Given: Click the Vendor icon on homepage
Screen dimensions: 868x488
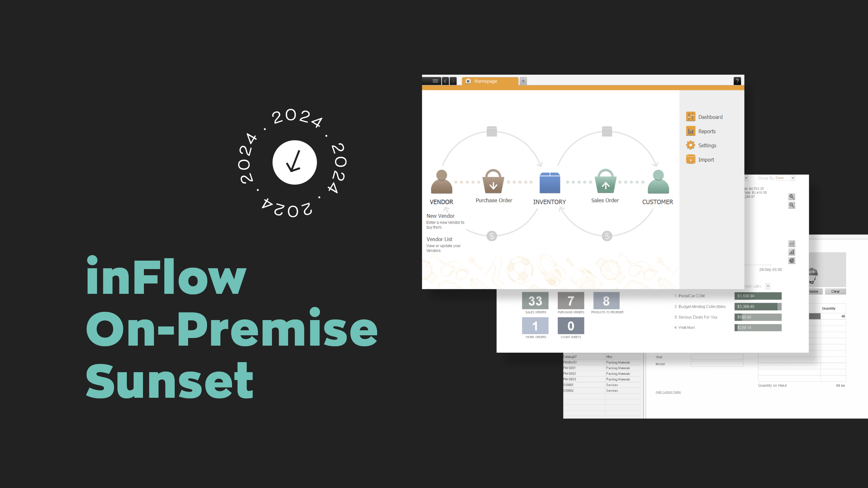Looking at the screenshot, I should [x=441, y=182].
